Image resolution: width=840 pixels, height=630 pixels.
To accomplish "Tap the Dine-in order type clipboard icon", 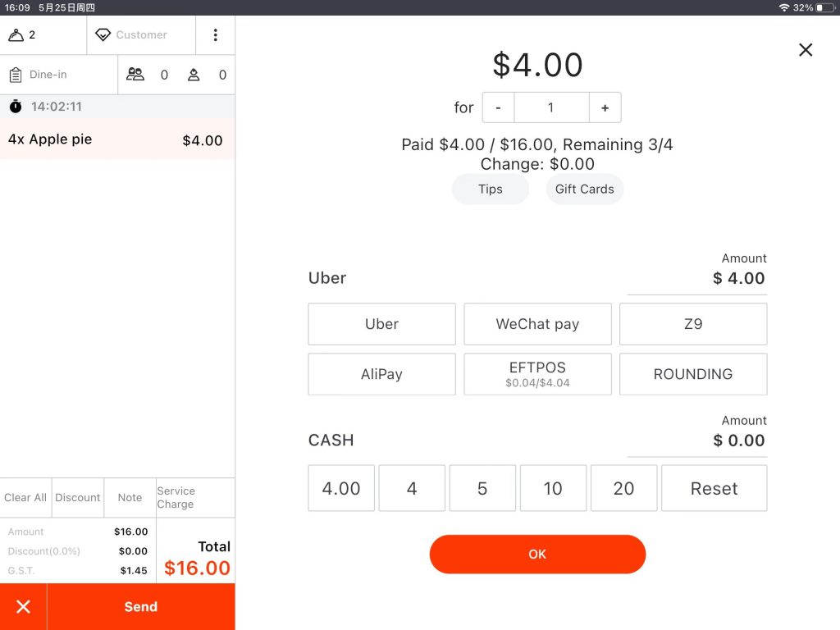I will (x=16, y=75).
